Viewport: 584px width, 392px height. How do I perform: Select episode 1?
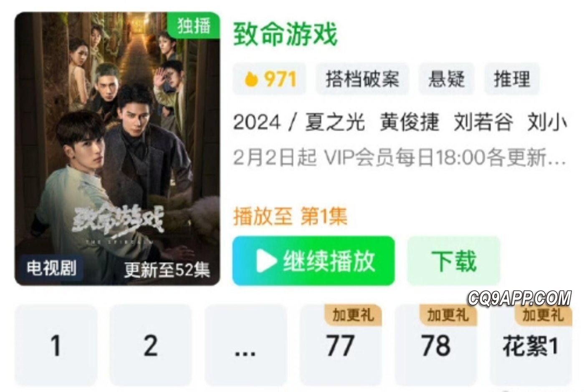pos(56,345)
